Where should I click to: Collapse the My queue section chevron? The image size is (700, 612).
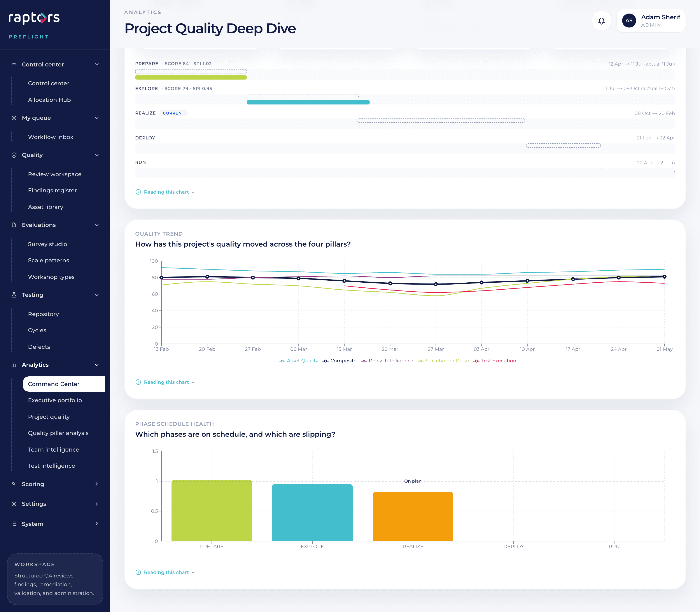[97, 118]
